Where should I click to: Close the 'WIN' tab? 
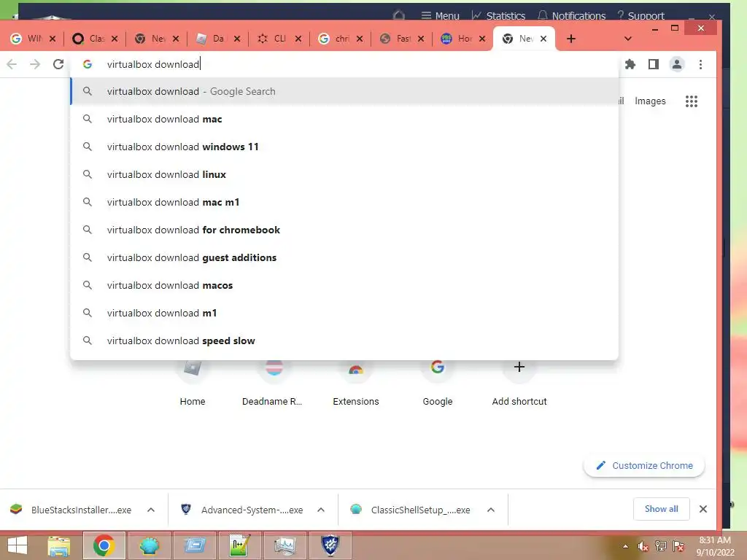tap(53, 39)
